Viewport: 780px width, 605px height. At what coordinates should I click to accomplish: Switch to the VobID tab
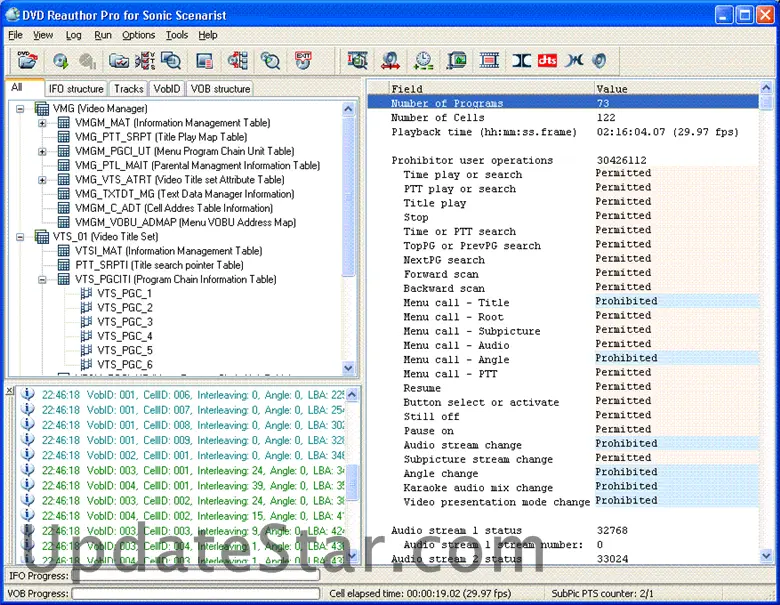(167, 89)
